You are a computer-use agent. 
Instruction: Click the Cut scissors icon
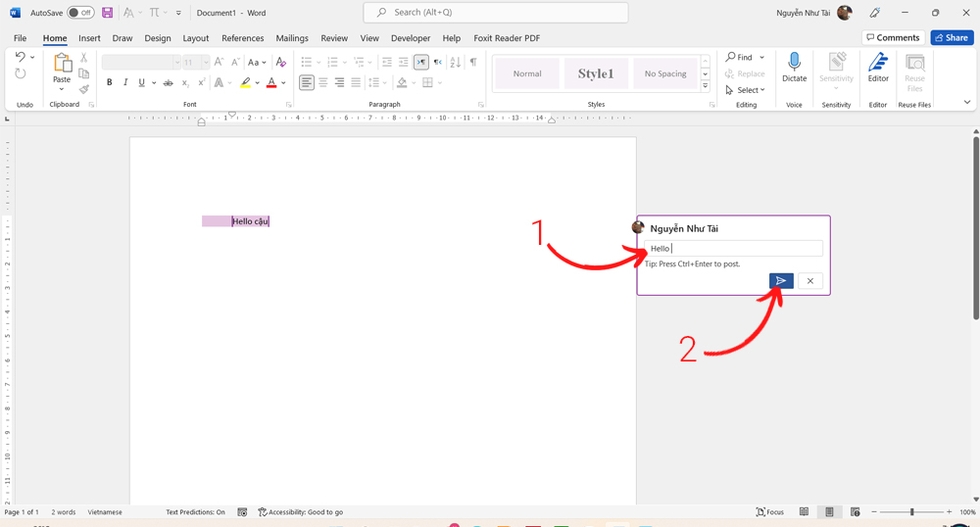click(x=83, y=58)
